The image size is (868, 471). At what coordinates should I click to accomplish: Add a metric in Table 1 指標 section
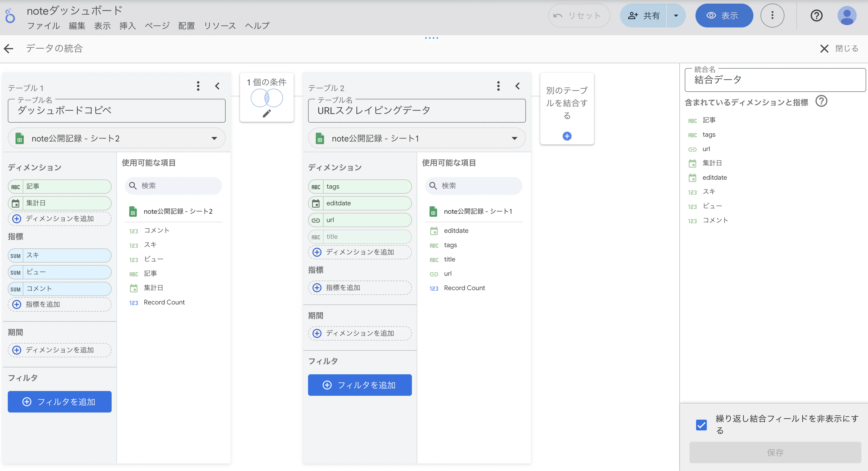tap(60, 304)
